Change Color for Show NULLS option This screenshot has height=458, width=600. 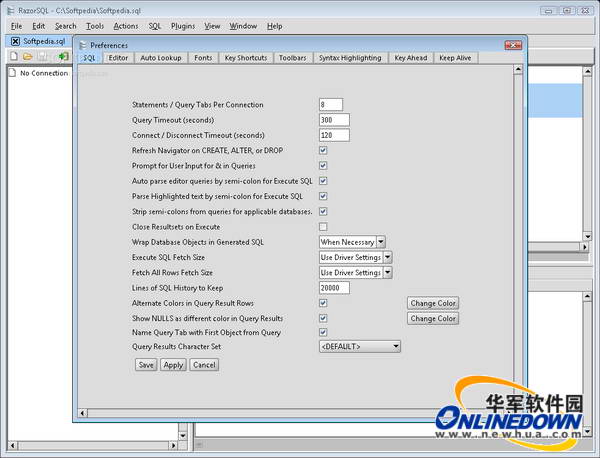tap(433, 318)
